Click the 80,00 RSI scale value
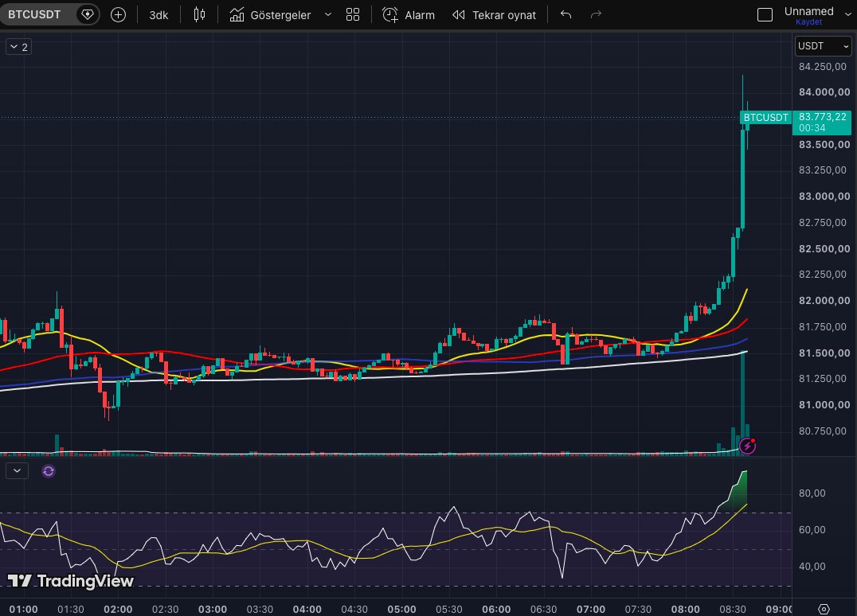Image resolution: width=857 pixels, height=616 pixels. click(812, 493)
